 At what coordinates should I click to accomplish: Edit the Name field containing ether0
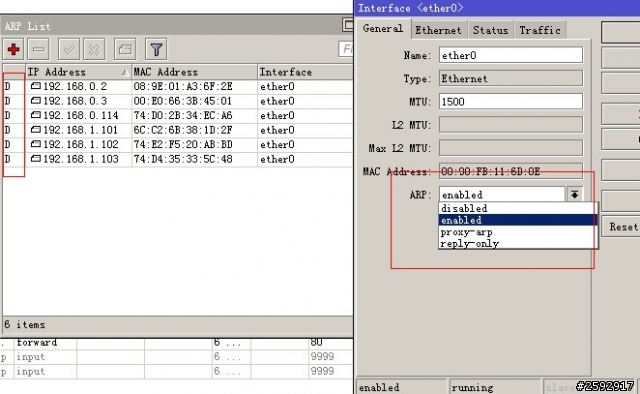tap(511, 55)
